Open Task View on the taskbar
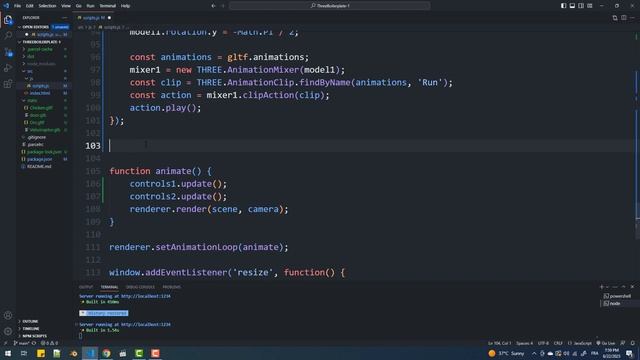The image size is (640, 360). point(24,353)
